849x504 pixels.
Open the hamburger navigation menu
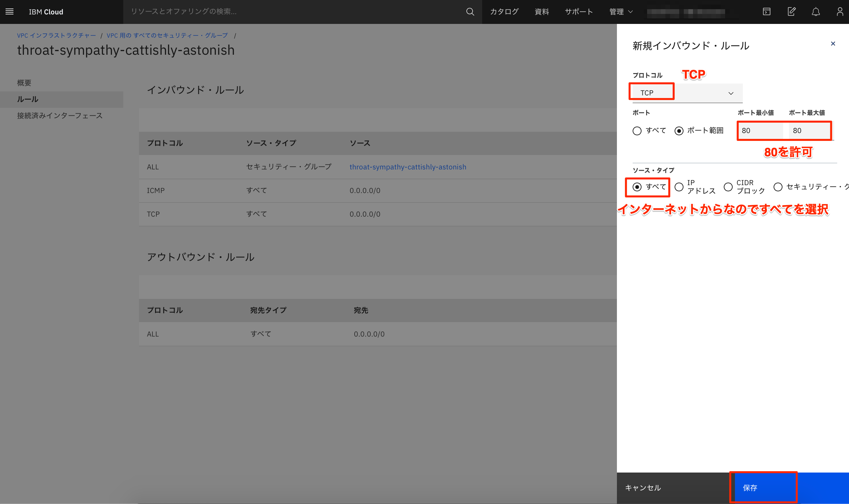tap(10, 12)
